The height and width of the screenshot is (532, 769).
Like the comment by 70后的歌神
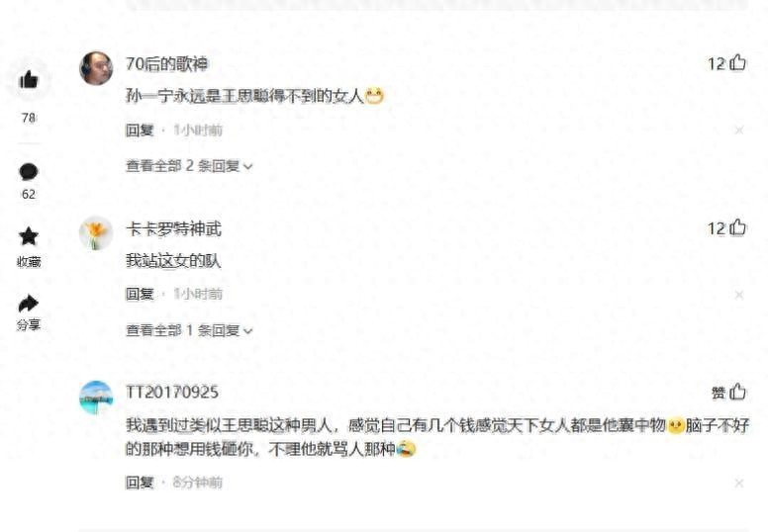[737, 62]
